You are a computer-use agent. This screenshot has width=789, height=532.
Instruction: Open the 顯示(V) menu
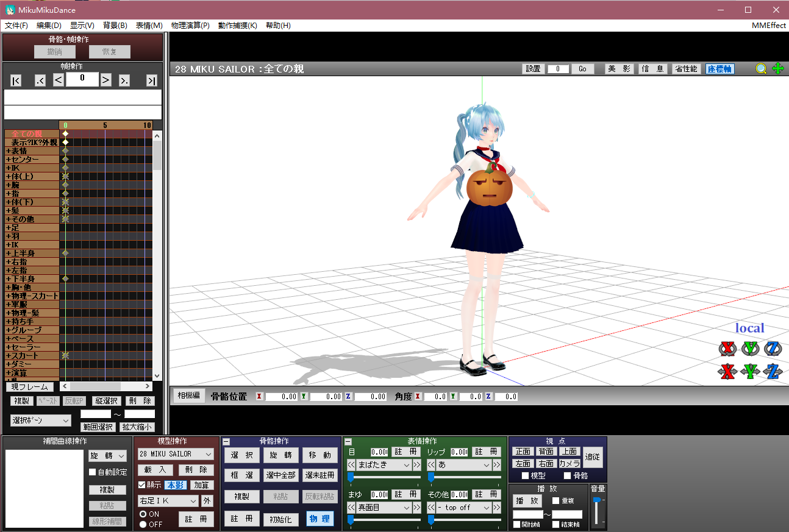click(x=82, y=26)
